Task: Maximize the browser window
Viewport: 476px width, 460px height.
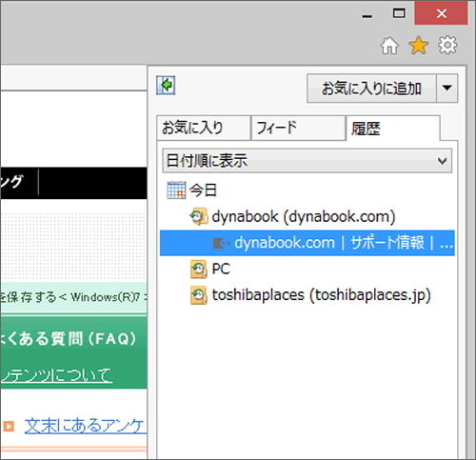Action: [x=399, y=13]
